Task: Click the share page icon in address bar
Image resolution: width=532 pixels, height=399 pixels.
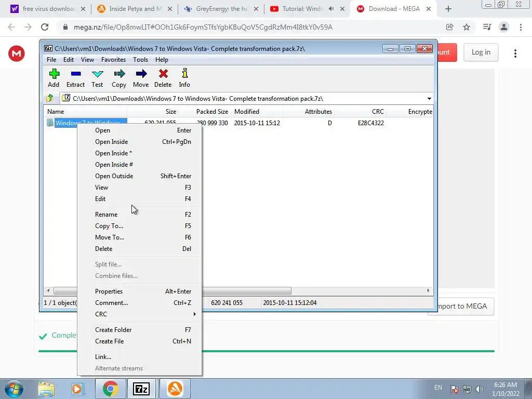Action: point(449,27)
